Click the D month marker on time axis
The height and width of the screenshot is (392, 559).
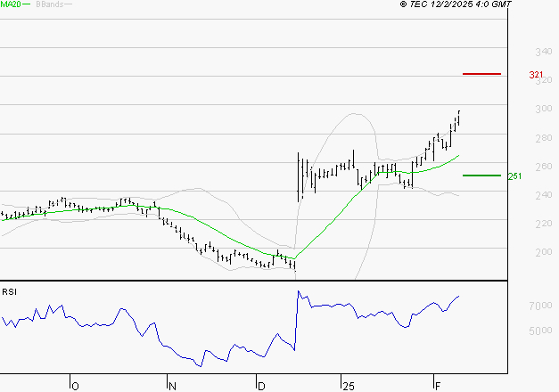[261, 387]
